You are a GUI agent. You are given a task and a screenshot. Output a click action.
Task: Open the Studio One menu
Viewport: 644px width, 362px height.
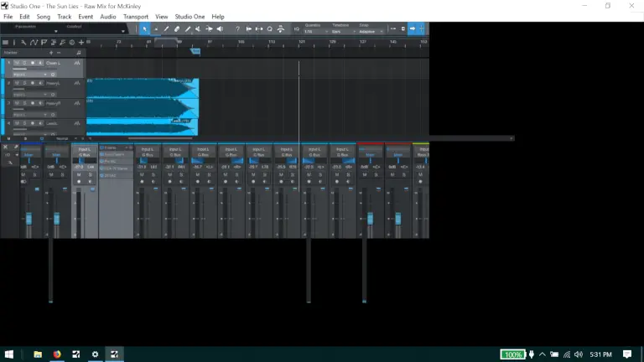tap(190, 17)
